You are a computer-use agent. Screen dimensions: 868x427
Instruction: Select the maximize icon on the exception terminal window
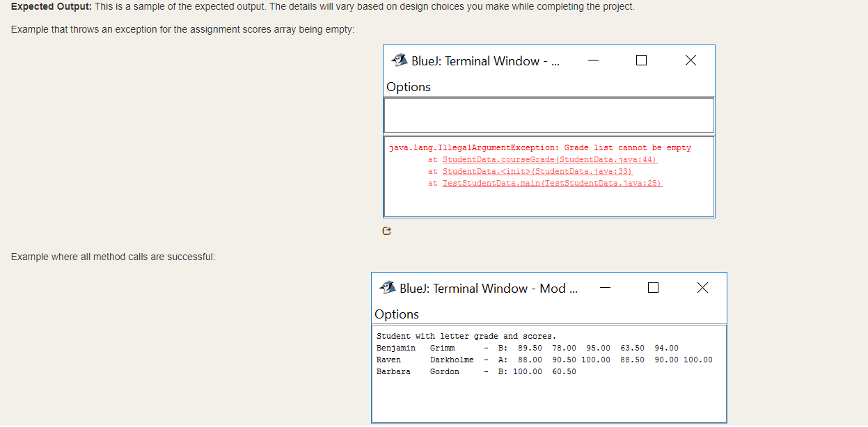(x=641, y=61)
